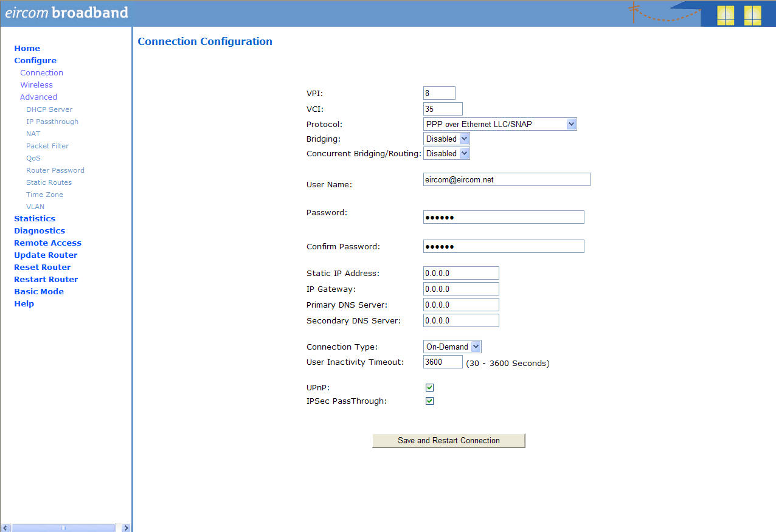The width and height of the screenshot is (776, 532).
Task: Open the Bridging dropdown
Action: pyautogui.click(x=464, y=139)
